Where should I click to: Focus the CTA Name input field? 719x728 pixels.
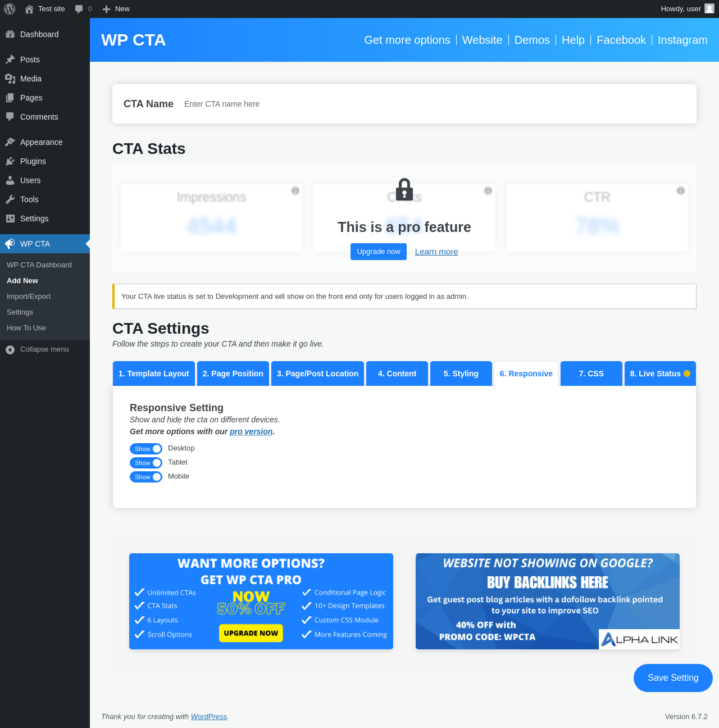pyautogui.click(x=435, y=104)
